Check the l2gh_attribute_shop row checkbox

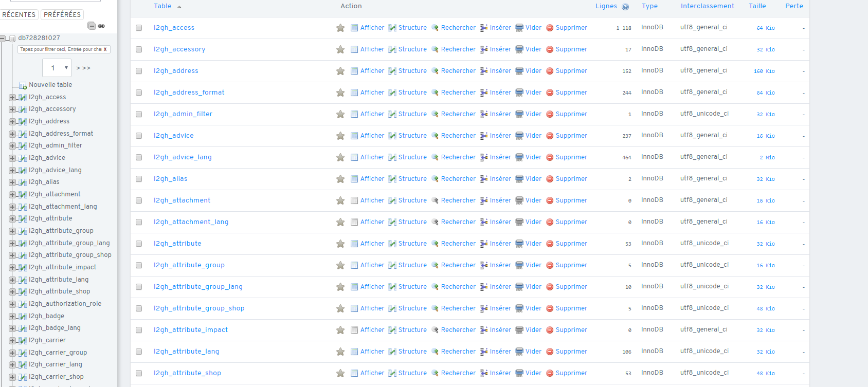click(139, 373)
